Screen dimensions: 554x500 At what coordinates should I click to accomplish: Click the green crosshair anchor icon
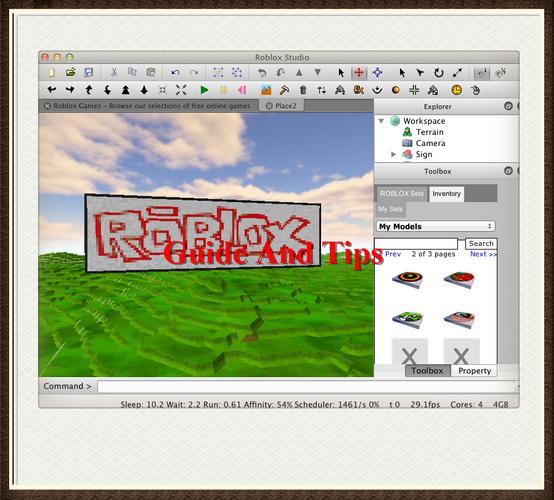(x=414, y=90)
